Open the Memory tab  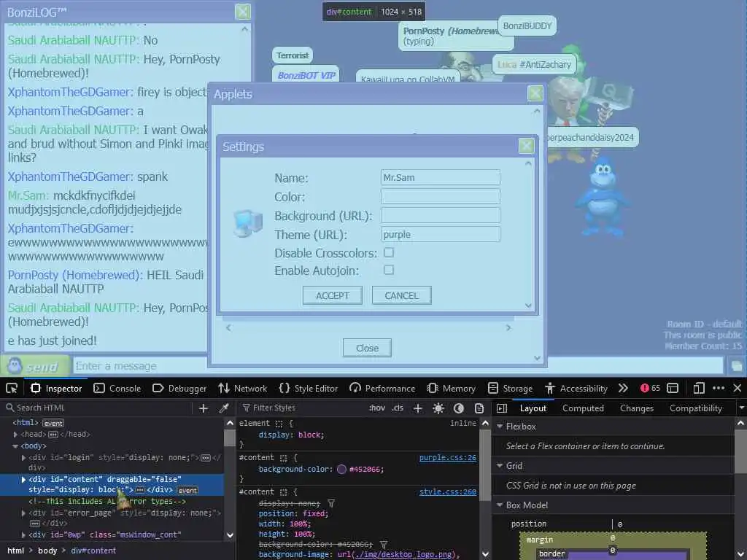[x=451, y=388]
